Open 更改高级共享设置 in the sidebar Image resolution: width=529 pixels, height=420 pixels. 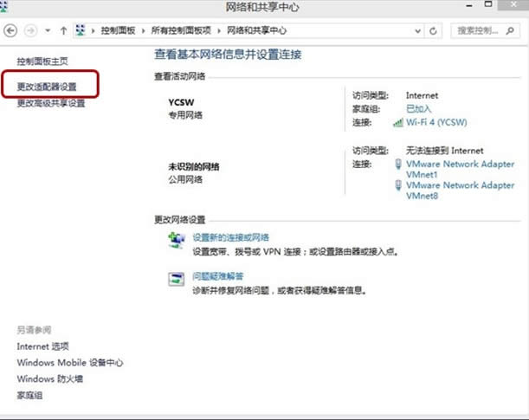tap(52, 103)
